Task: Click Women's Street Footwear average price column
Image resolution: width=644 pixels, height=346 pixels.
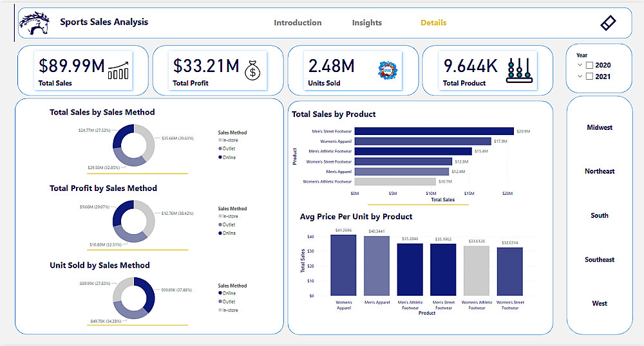Action: tap(509, 272)
